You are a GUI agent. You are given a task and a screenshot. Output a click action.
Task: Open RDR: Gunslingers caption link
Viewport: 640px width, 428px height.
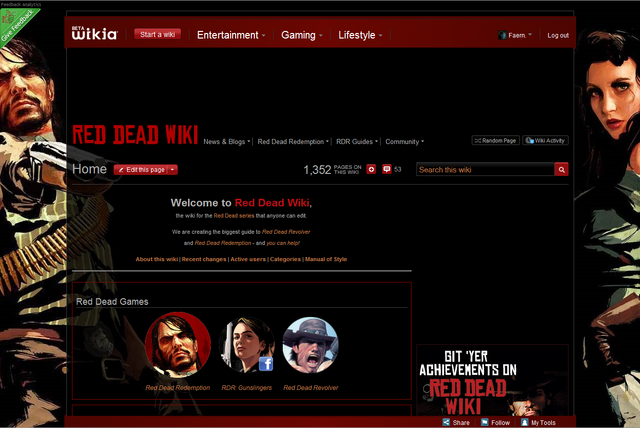247,388
